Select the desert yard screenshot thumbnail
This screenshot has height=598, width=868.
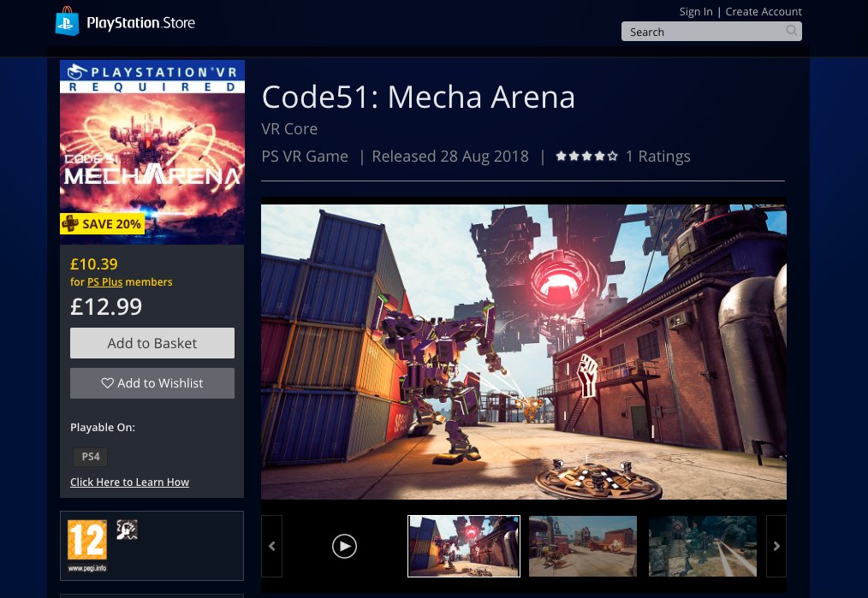coord(583,546)
